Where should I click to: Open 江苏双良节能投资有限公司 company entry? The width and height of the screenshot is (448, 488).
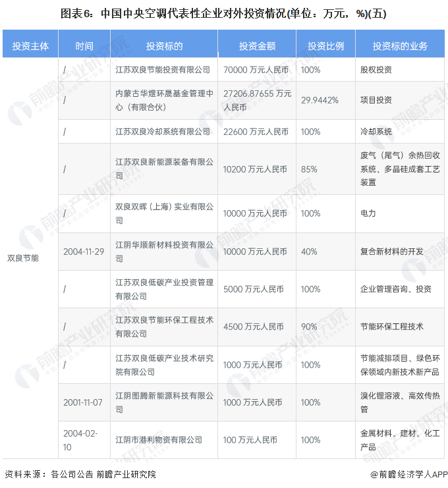click(162, 69)
